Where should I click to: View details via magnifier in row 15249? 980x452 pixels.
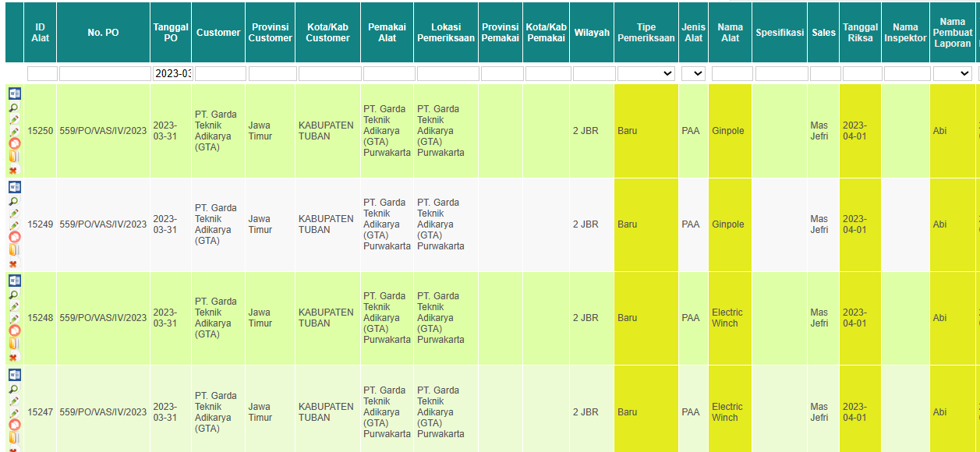click(14, 201)
